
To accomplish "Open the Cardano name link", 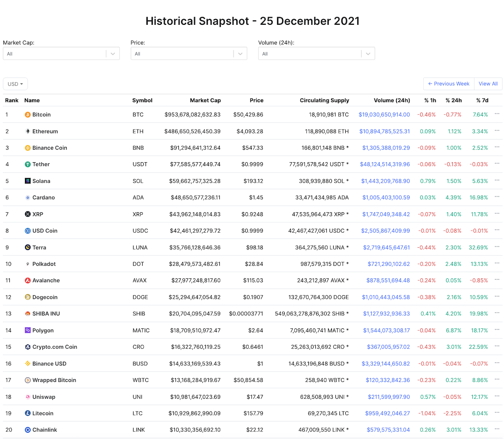I will point(44,198).
